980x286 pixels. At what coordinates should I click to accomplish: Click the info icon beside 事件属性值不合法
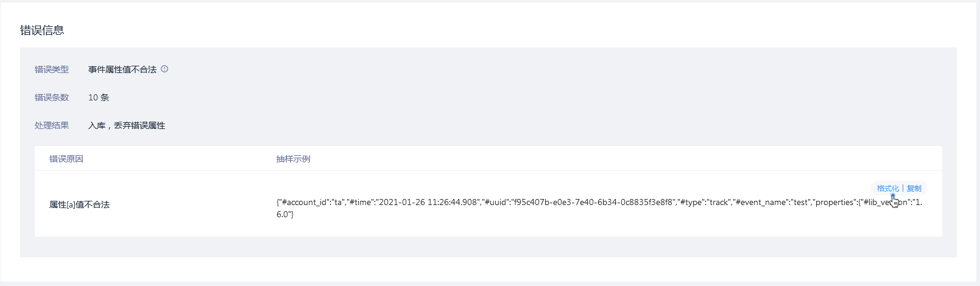point(164,69)
